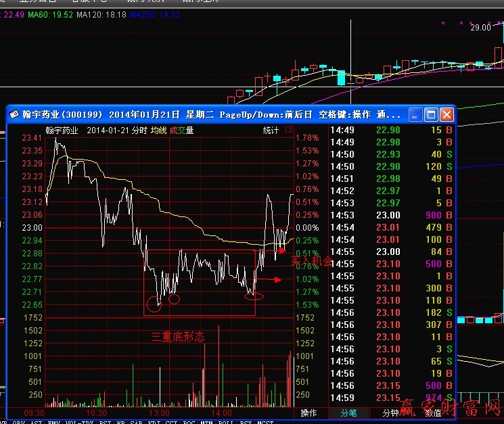The width and height of the screenshot is (504, 424).
Task: Click the red 买入机会 annotation text
Action: [x=311, y=261]
